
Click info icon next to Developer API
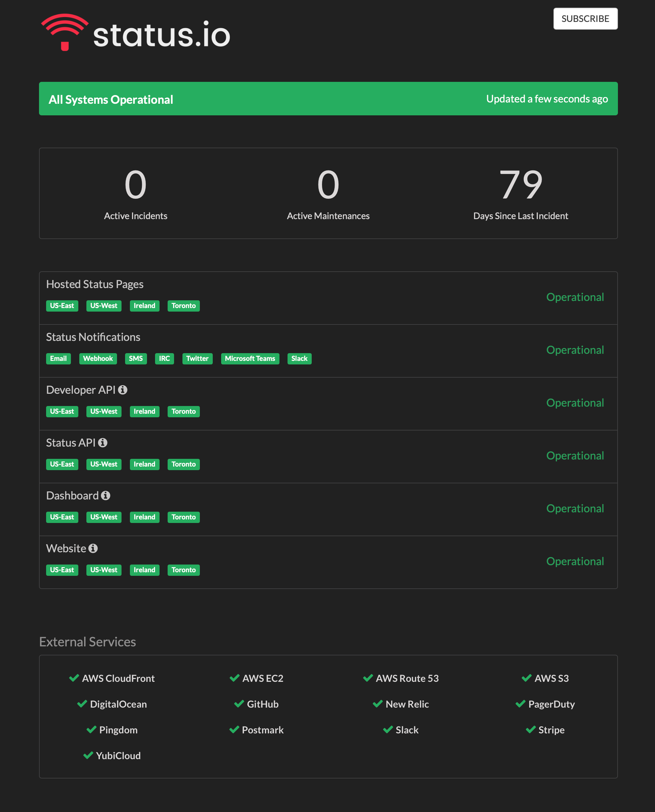[122, 390]
